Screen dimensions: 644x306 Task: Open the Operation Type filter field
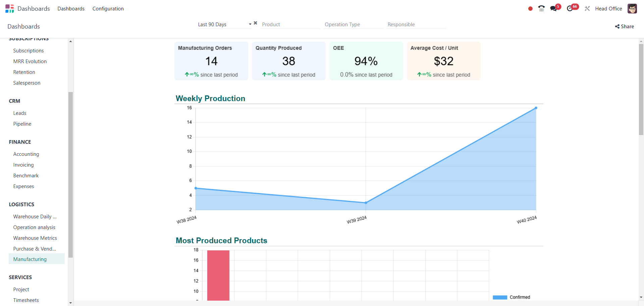[353, 24]
